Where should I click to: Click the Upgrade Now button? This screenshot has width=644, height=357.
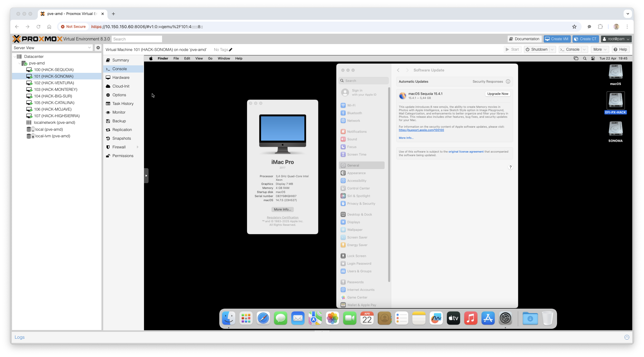(498, 94)
